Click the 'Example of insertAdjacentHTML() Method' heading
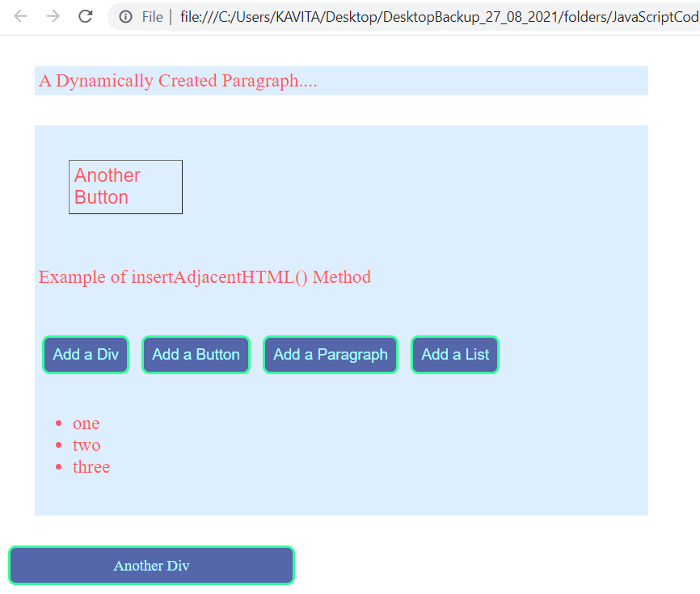 click(204, 277)
